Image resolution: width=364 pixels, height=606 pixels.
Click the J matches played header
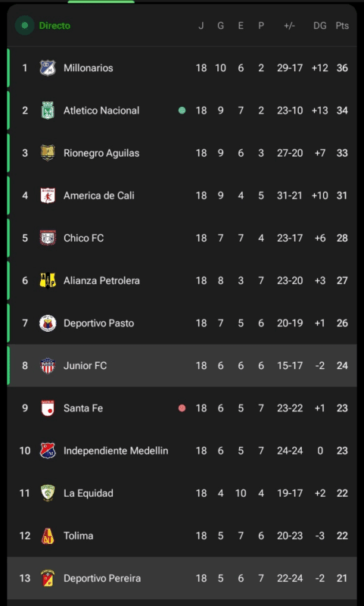[201, 26]
